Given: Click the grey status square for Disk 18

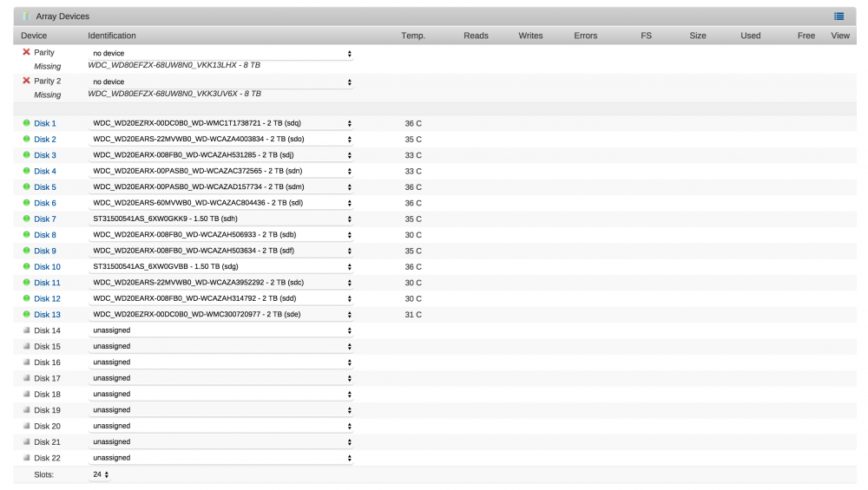Looking at the screenshot, I should (x=26, y=394).
